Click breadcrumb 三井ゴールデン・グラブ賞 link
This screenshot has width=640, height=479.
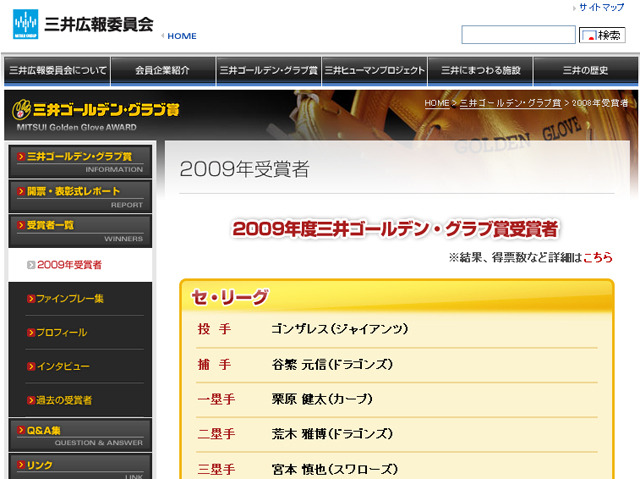(510, 103)
